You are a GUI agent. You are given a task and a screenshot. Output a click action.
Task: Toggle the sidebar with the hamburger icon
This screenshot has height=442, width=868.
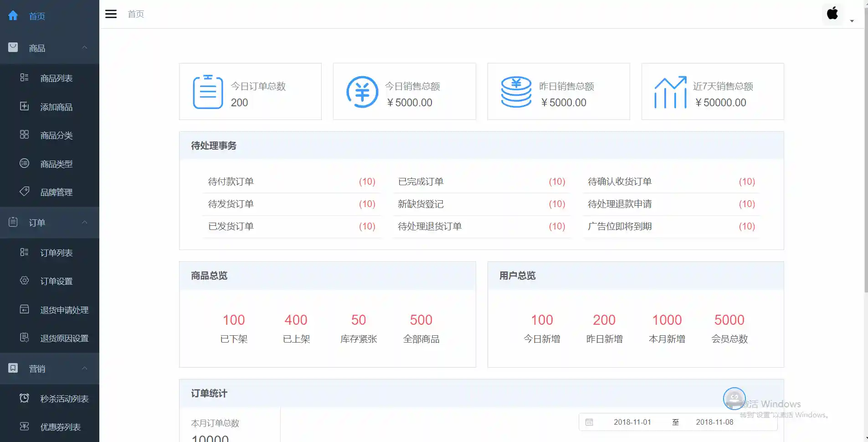pyautogui.click(x=111, y=14)
